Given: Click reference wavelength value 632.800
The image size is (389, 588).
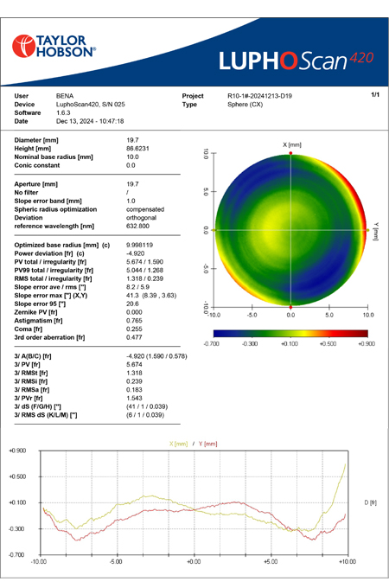Looking at the screenshot, I should 137,227.
